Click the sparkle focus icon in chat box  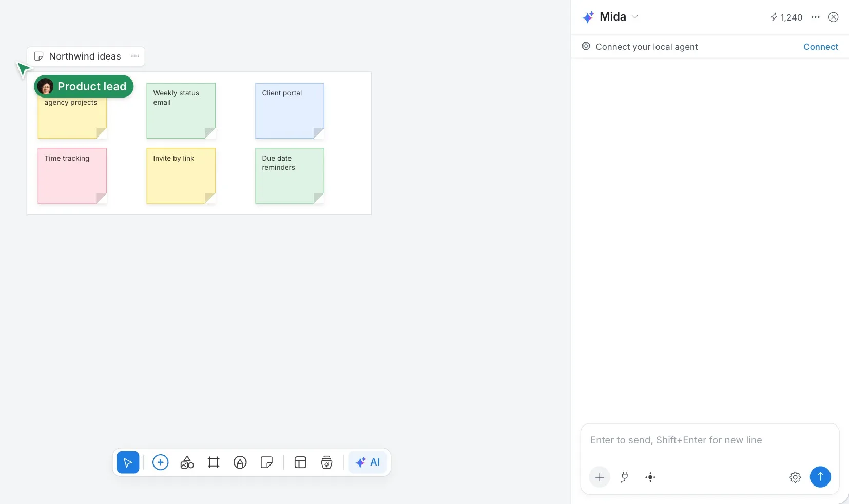[650, 477]
